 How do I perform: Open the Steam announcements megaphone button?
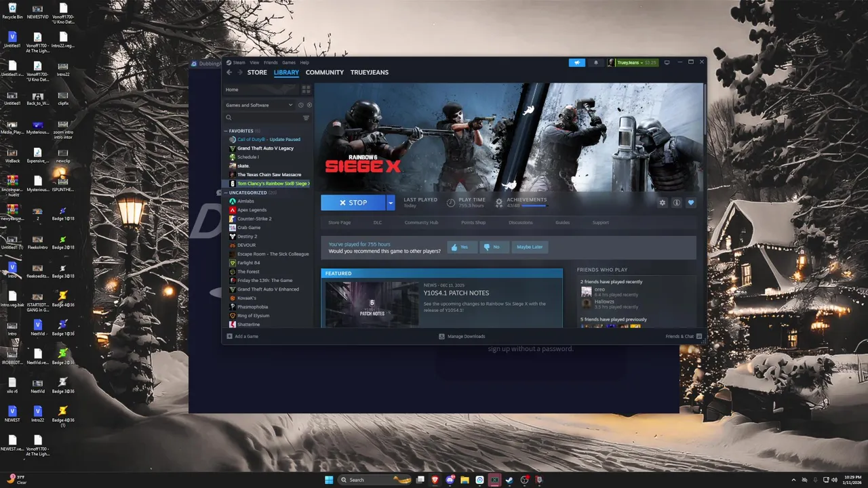577,62
